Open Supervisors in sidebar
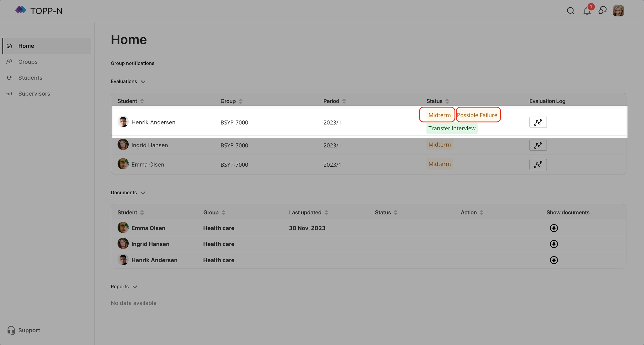This screenshot has width=644, height=345. point(34,94)
